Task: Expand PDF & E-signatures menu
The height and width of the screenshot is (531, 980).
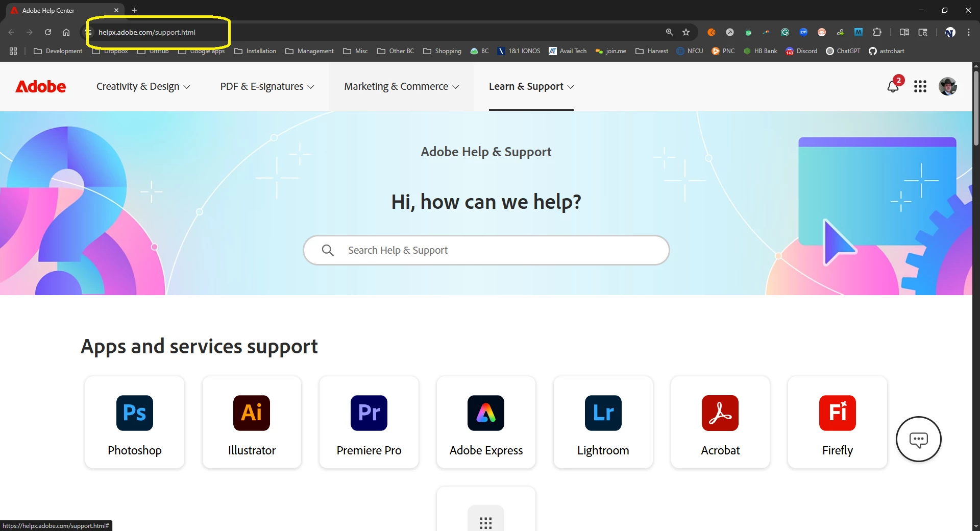Action: coord(267,86)
